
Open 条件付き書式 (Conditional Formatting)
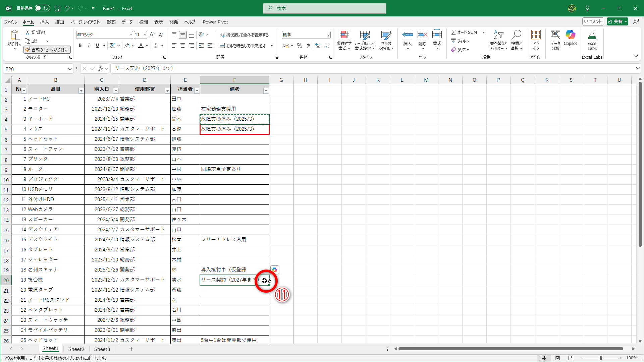[x=344, y=40]
